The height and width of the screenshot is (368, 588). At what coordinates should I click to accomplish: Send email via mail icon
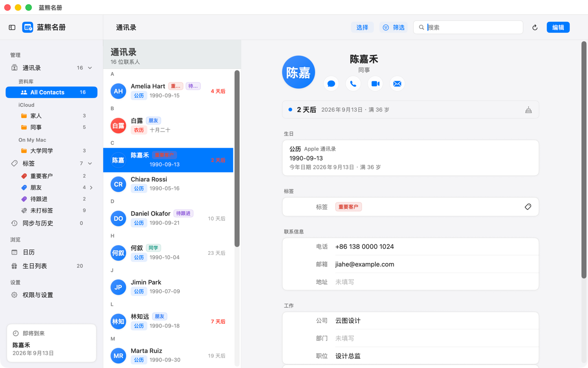pos(397,84)
